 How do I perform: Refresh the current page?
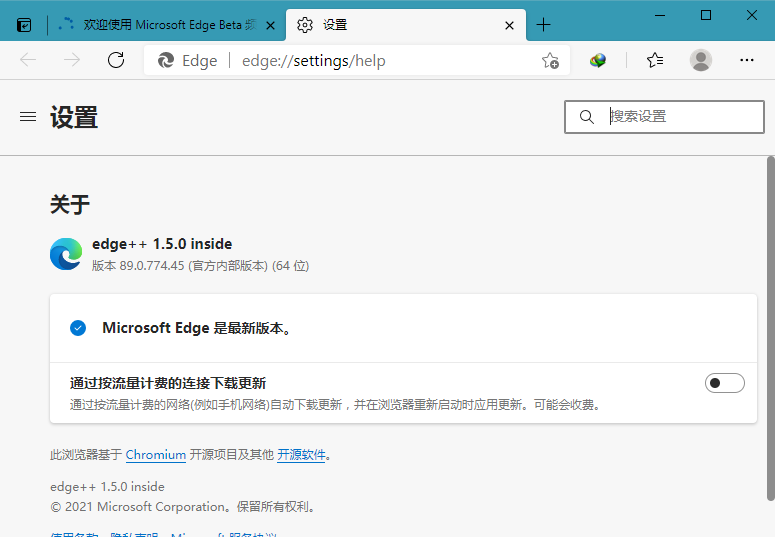tap(116, 60)
